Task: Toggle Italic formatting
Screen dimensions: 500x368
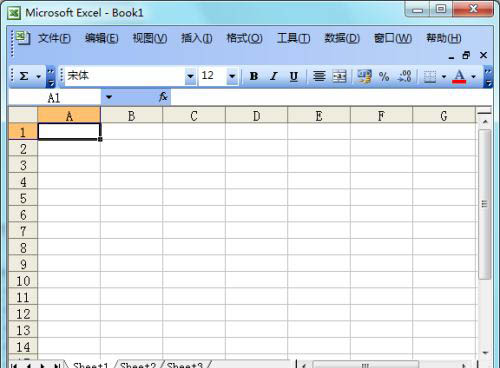Action: click(x=274, y=76)
